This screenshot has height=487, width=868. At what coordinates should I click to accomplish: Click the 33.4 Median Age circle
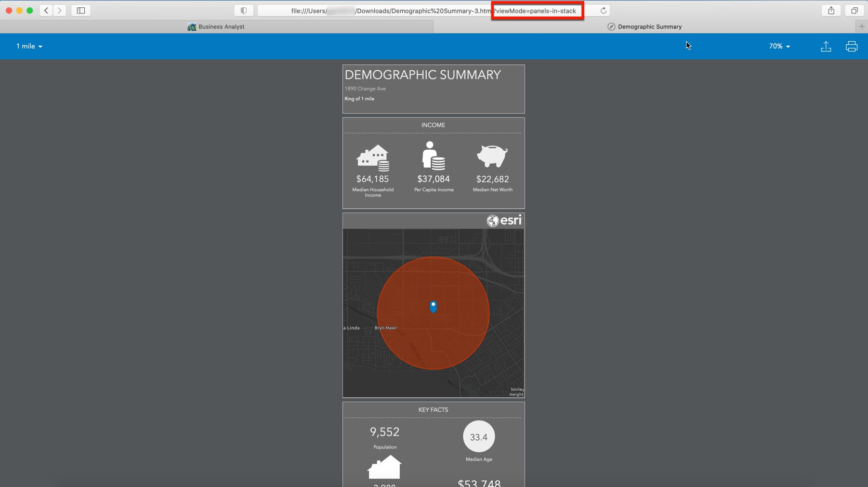tap(479, 437)
